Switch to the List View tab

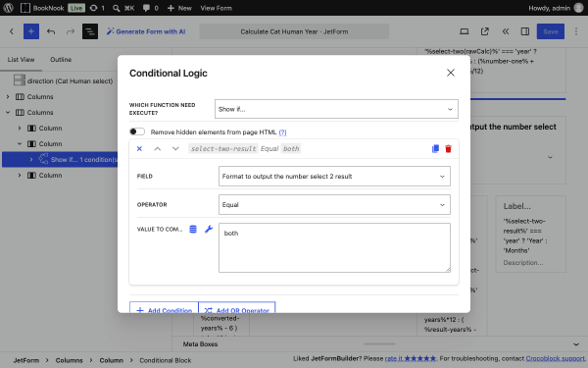click(x=21, y=59)
